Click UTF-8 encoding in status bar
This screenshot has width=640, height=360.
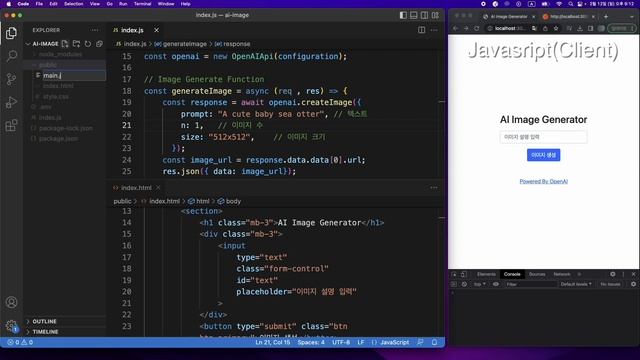[x=341, y=342]
